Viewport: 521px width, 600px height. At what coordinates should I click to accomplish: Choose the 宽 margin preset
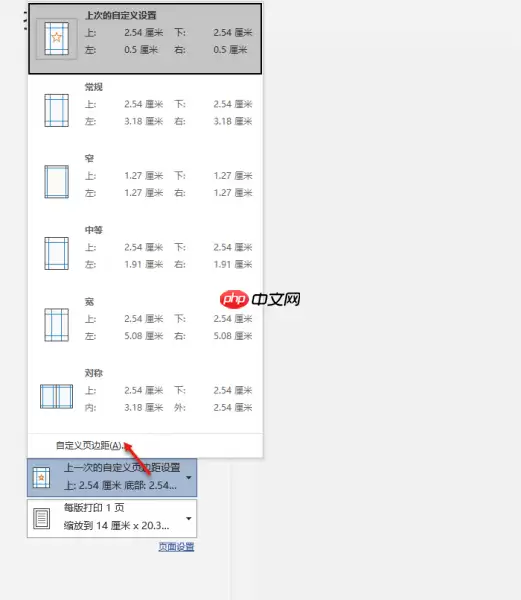[145, 325]
